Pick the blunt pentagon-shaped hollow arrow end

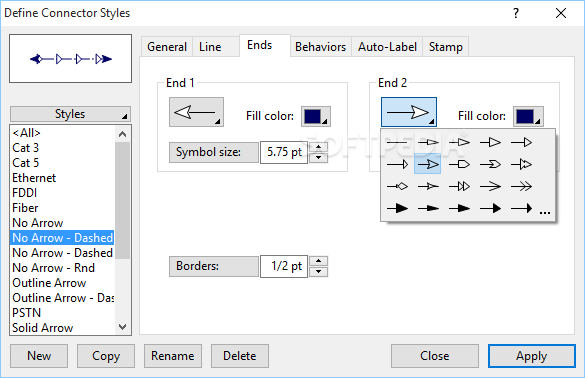(x=459, y=164)
